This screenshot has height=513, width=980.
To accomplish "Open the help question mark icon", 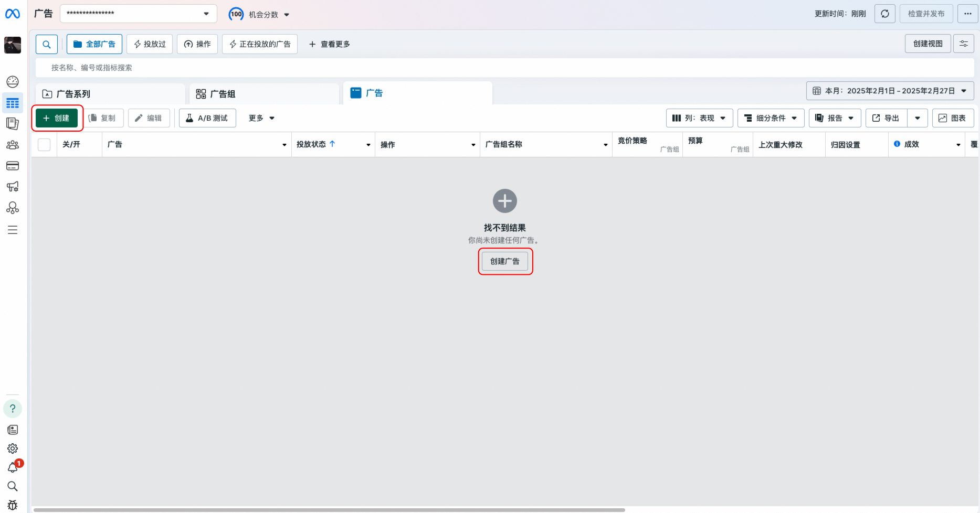I will coord(13,409).
